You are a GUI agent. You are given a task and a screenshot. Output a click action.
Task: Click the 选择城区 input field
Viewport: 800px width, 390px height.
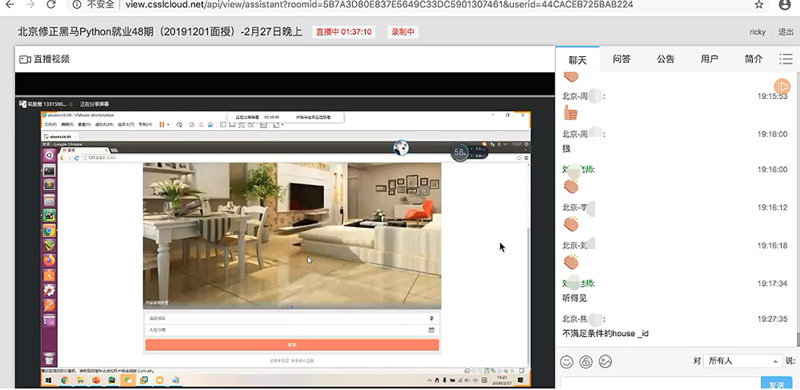coord(292,318)
